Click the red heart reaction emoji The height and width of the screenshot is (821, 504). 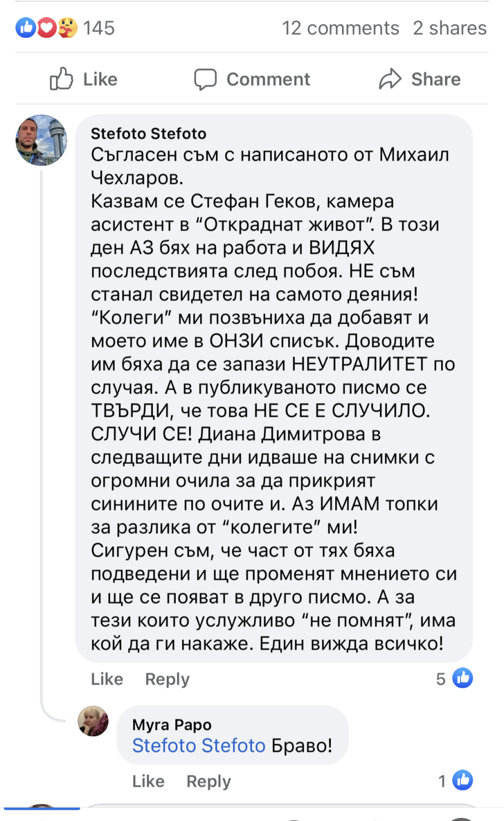coord(47,28)
